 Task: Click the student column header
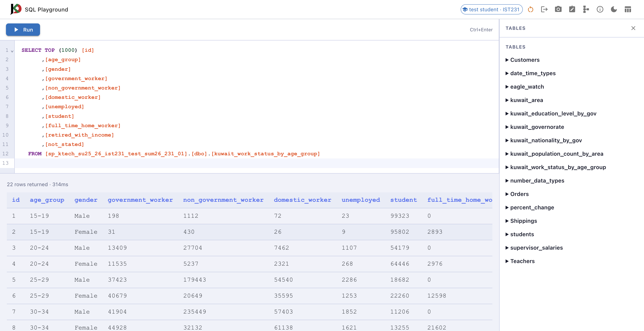coord(404,200)
